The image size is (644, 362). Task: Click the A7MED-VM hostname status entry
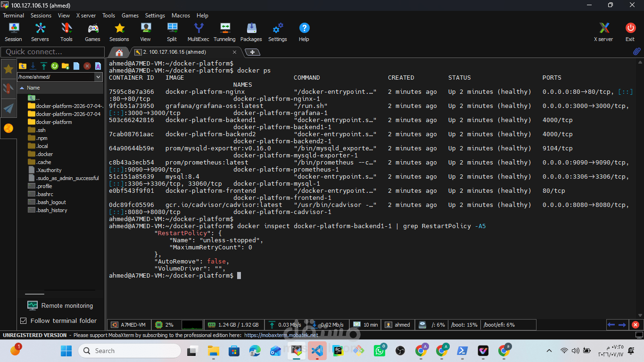[x=129, y=325]
